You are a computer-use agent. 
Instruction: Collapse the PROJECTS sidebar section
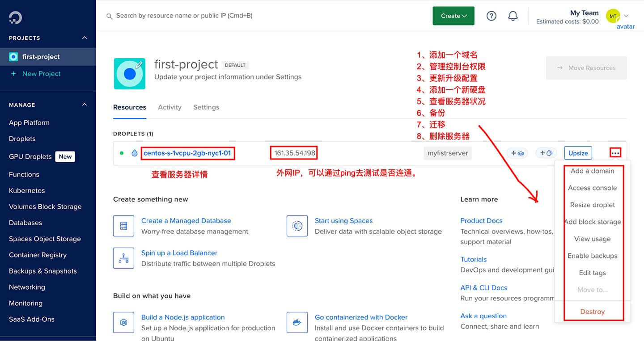coord(85,38)
